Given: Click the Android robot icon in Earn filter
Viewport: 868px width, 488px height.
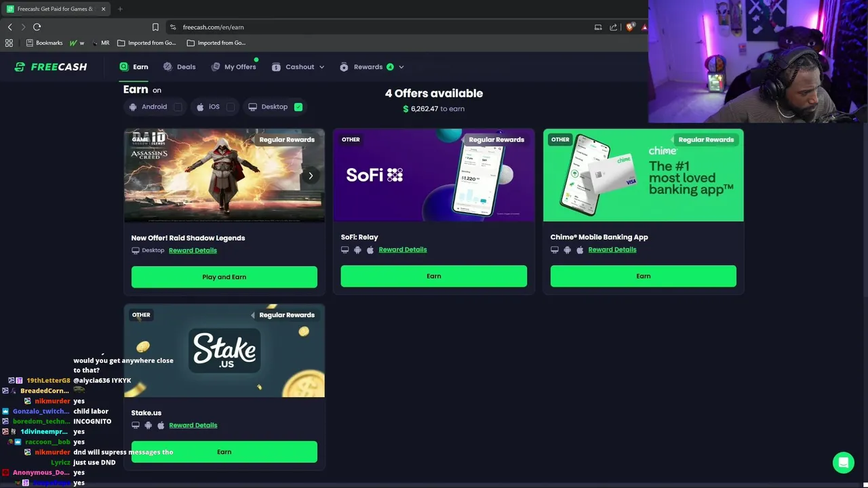Looking at the screenshot, I should 133,106.
